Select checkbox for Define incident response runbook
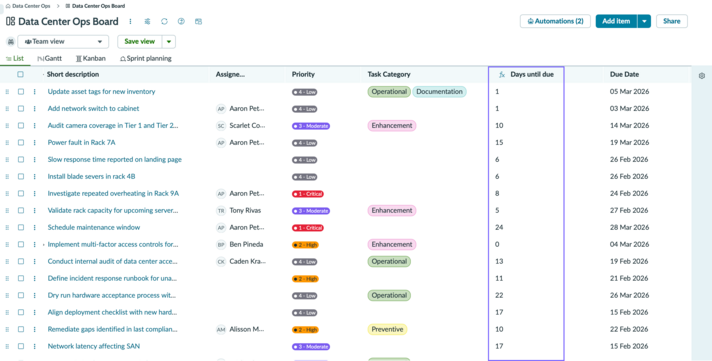Viewport: 712px width, 361px height. click(x=21, y=279)
